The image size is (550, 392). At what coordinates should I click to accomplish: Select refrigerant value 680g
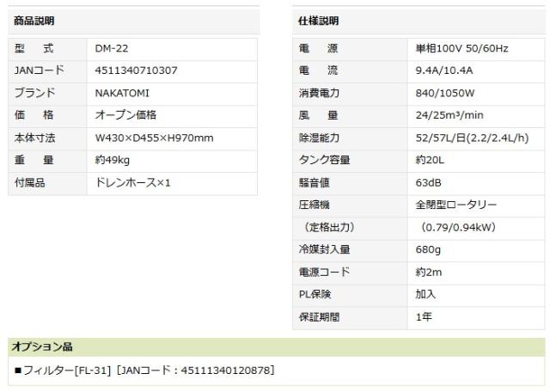(428, 249)
